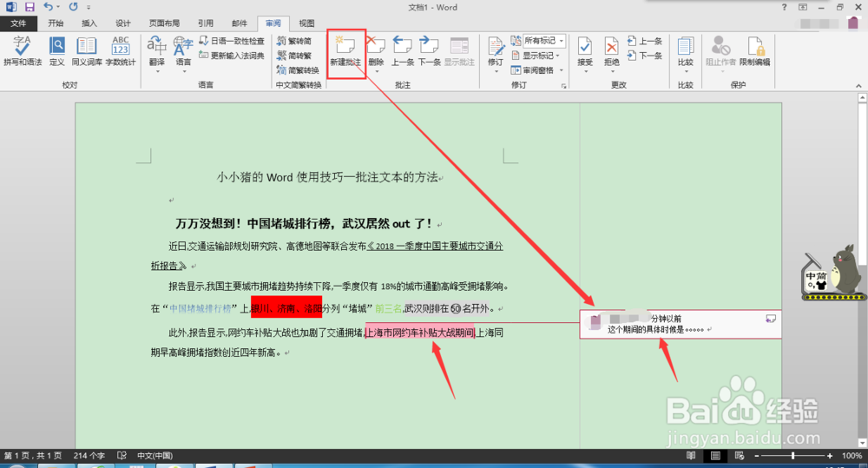Run the 拼写和语法 spelling check

point(23,51)
